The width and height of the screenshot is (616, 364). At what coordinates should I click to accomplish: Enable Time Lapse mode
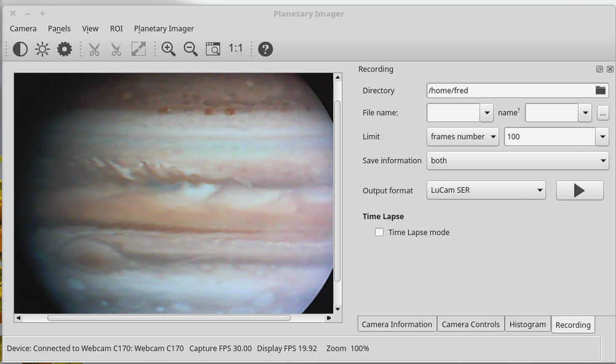tap(379, 232)
